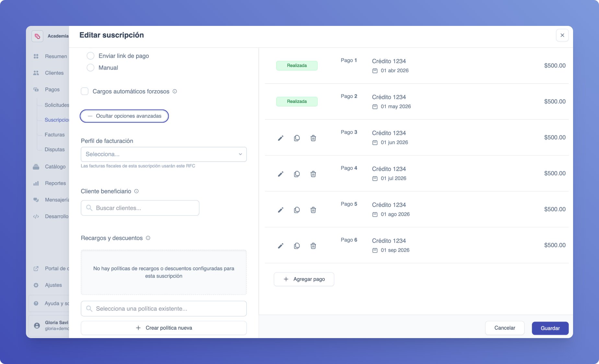Click Crear política nueva button
The image size is (599, 364).
(x=164, y=328)
